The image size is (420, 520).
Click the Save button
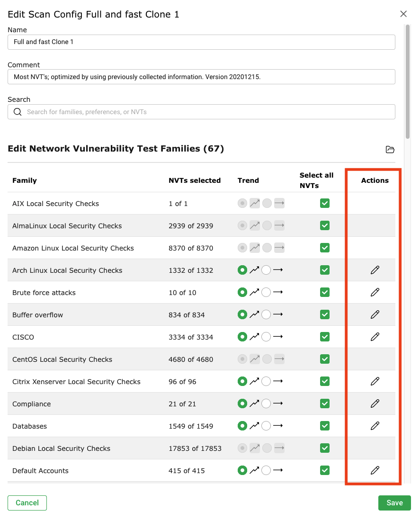(394, 503)
